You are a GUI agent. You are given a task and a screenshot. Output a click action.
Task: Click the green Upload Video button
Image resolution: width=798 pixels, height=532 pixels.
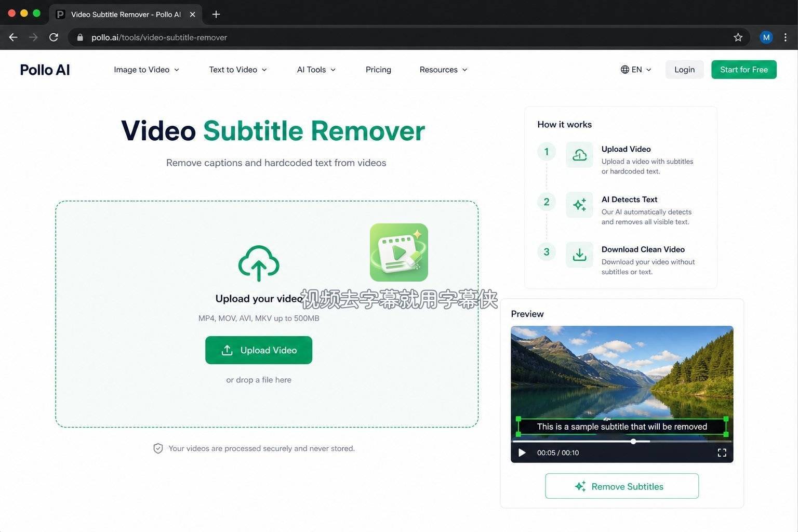(x=259, y=350)
